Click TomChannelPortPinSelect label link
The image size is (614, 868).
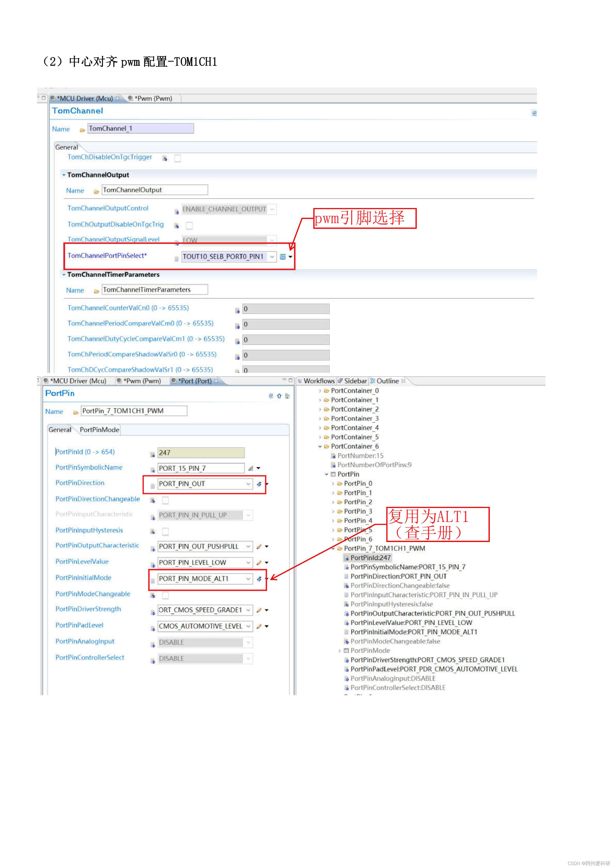click(107, 256)
